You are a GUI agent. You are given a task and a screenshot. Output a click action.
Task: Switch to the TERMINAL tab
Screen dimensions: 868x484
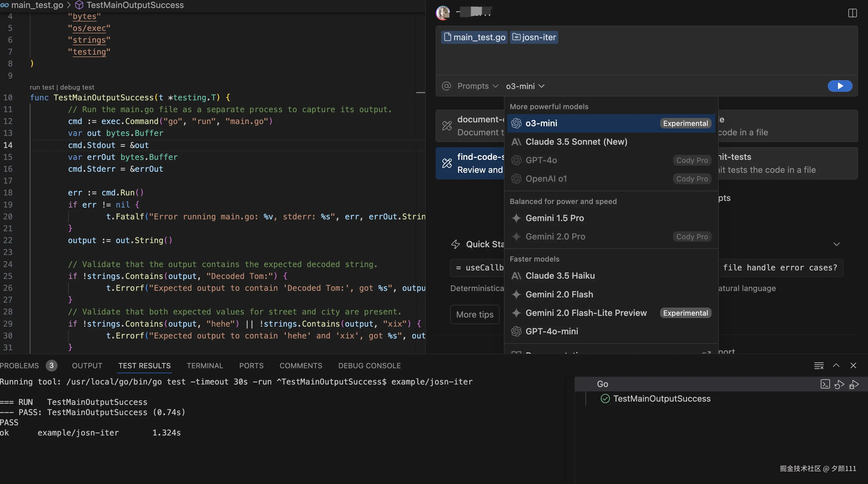(205, 365)
